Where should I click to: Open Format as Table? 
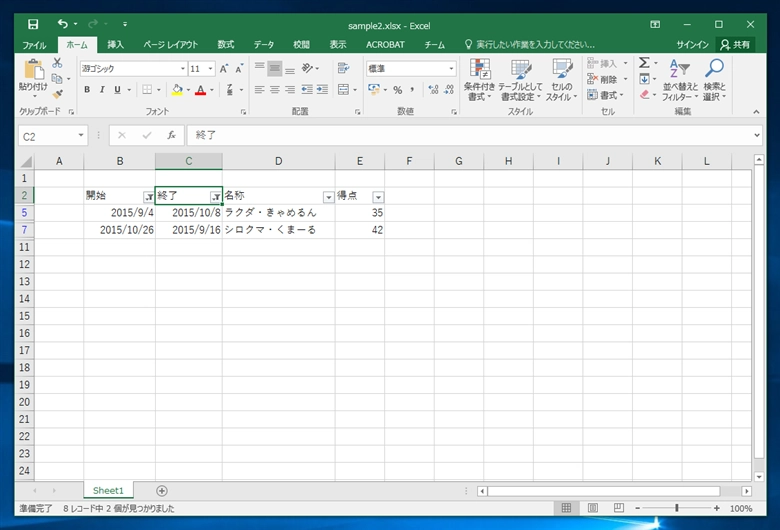[520, 80]
